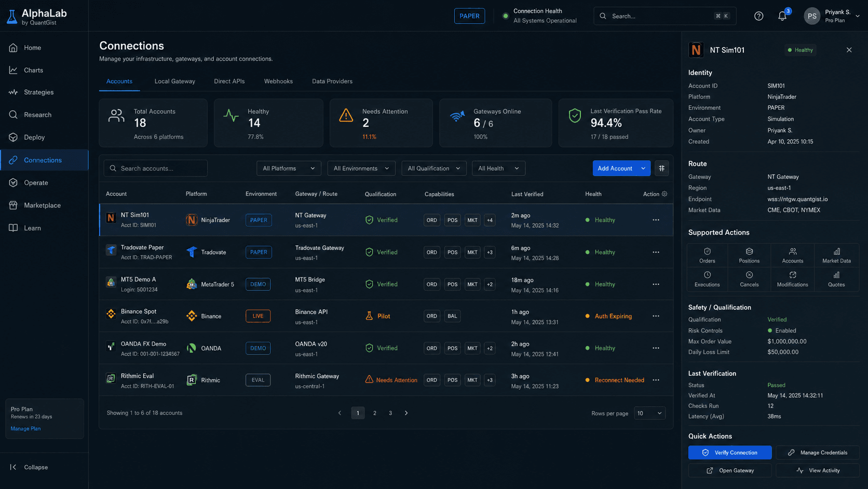The height and width of the screenshot is (489, 868).
Task: Open the Operate page
Action: coord(44,183)
